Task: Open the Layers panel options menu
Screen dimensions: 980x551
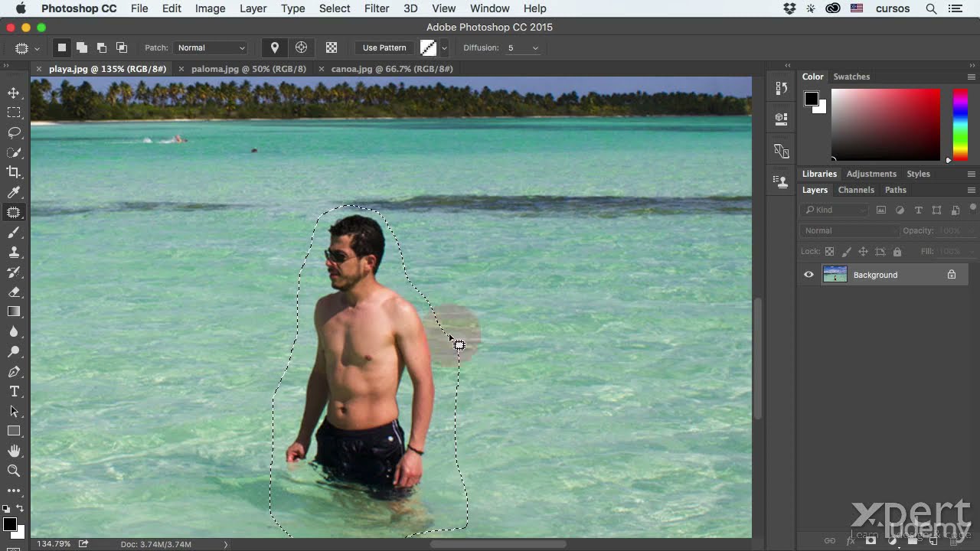Action: [x=972, y=190]
